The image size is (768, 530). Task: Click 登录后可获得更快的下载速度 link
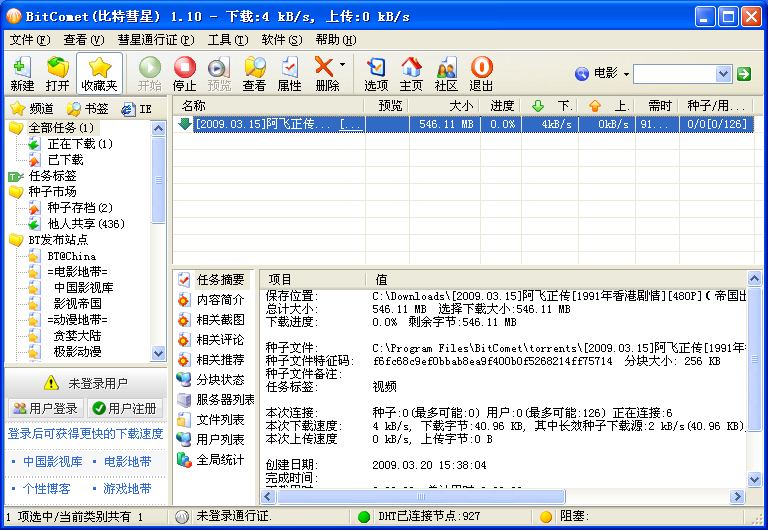pos(85,434)
